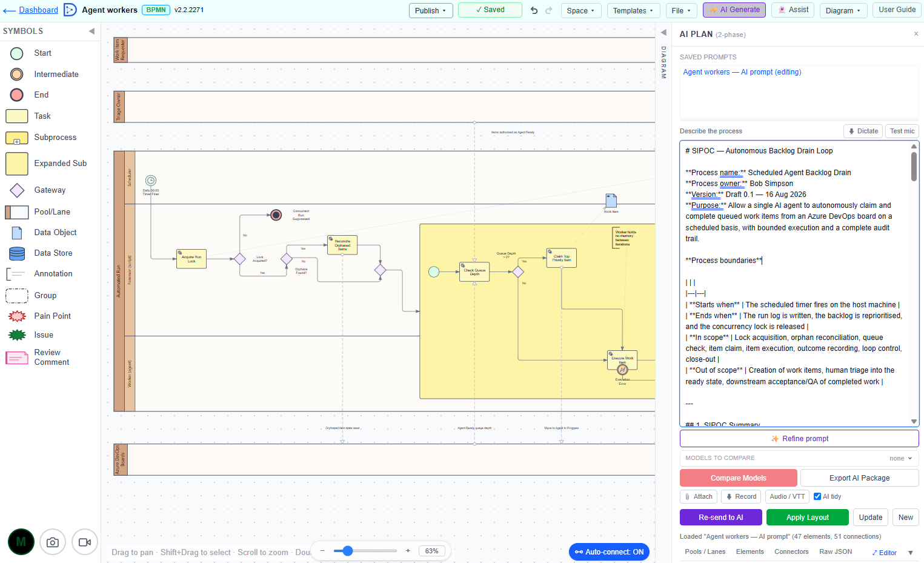Click the Refine prompt button
The image size is (924, 563).
pos(799,439)
